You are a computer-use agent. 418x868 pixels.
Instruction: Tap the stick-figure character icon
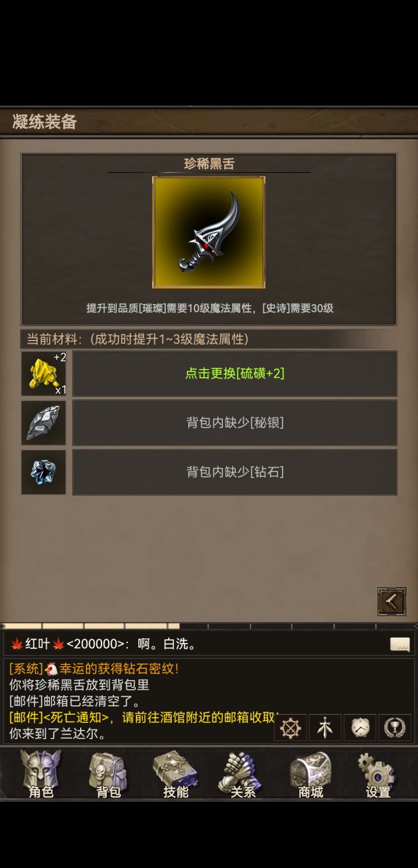point(325,728)
